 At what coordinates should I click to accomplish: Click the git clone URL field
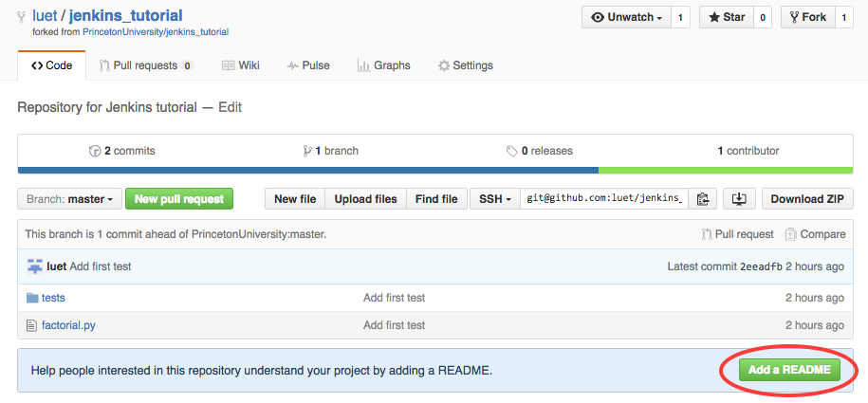pyautogui.click(x=604, y=199)
